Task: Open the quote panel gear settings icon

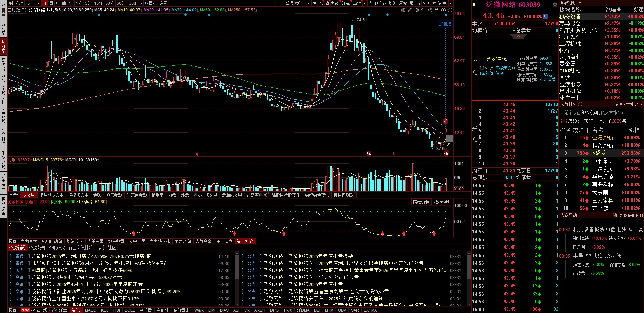Action: [555, 5]
